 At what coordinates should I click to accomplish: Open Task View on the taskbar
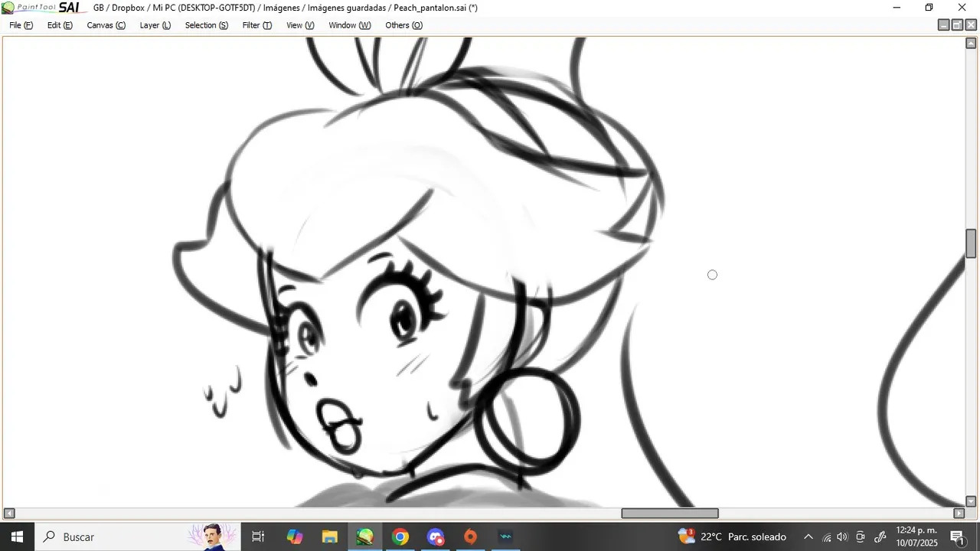point(258,536)
